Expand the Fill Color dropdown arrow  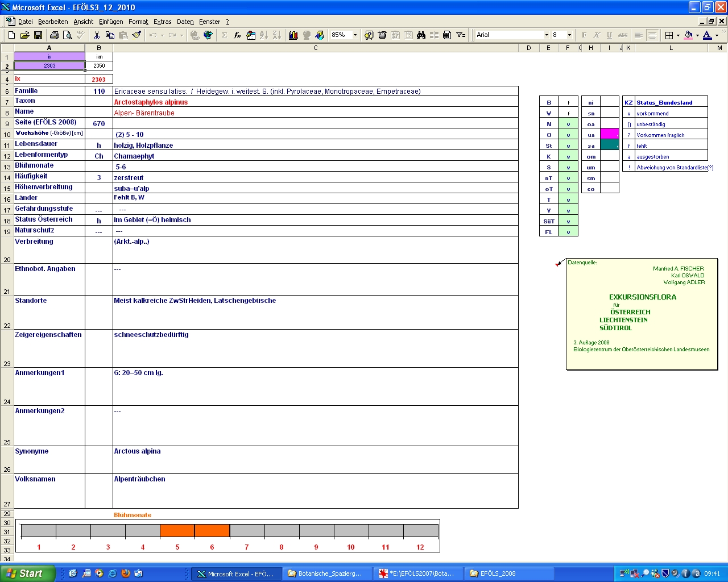coord(697,35)
